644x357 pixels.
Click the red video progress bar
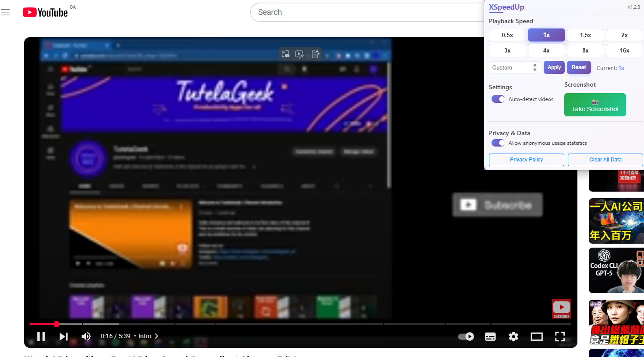48,324
